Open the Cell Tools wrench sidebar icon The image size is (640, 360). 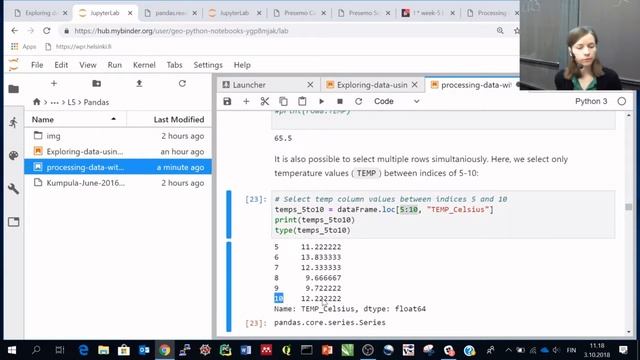click(13, 189)
